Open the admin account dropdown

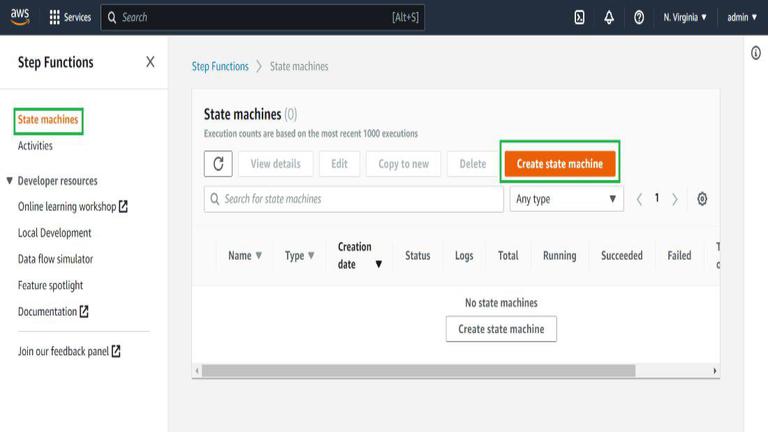(742, 18)
